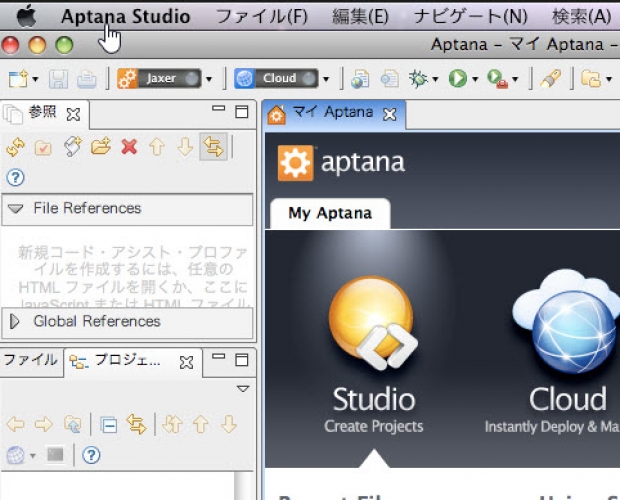
Task: Open the 検索(A) menu
Action: point(581,17)
